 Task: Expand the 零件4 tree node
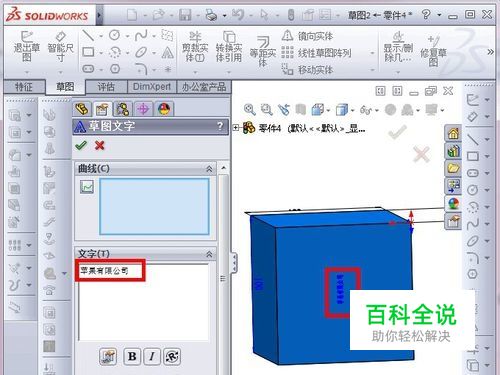pos(236,128)
